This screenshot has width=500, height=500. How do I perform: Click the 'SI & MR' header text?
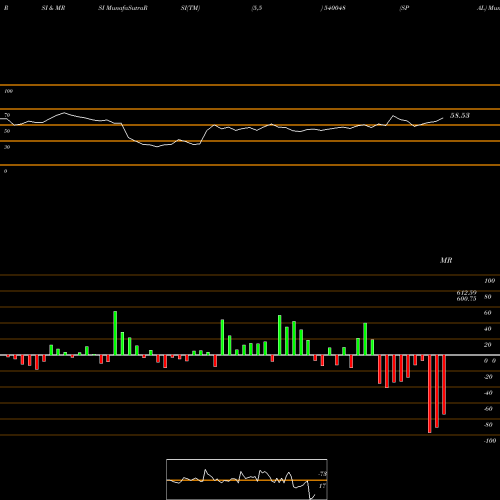click(x=53, y=8)
